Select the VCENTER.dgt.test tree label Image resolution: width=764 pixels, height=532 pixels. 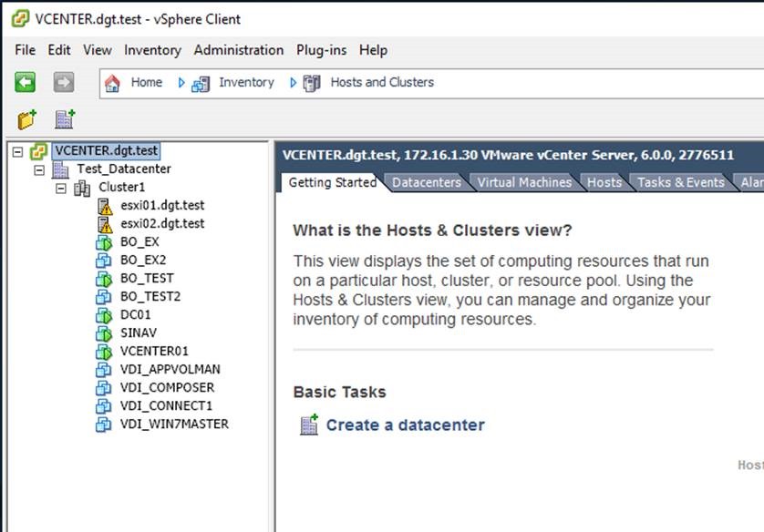pyautogui.click(x=107, y=151)
